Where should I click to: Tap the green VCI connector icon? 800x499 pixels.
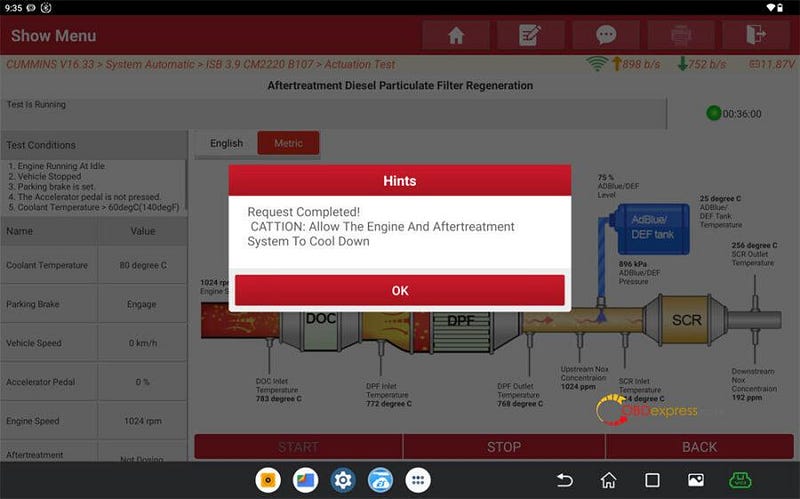(x=740, y=480)
